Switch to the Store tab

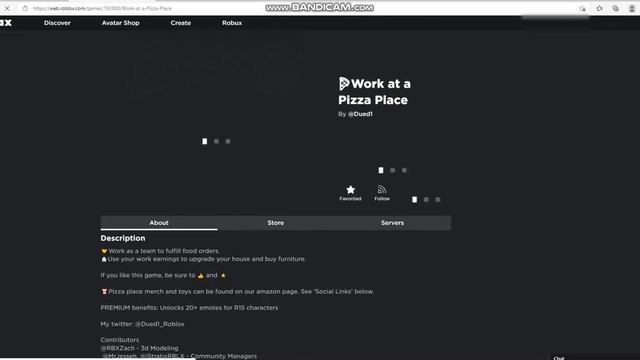276,223
